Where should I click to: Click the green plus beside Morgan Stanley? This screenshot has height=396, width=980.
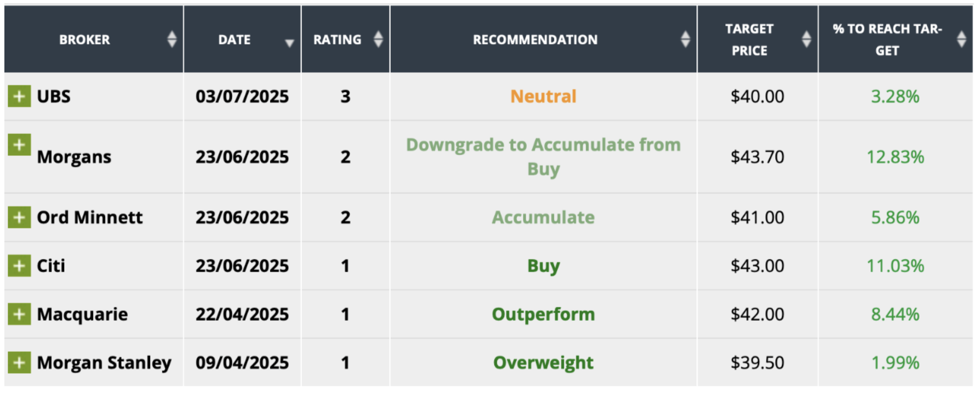pos(19,362)
